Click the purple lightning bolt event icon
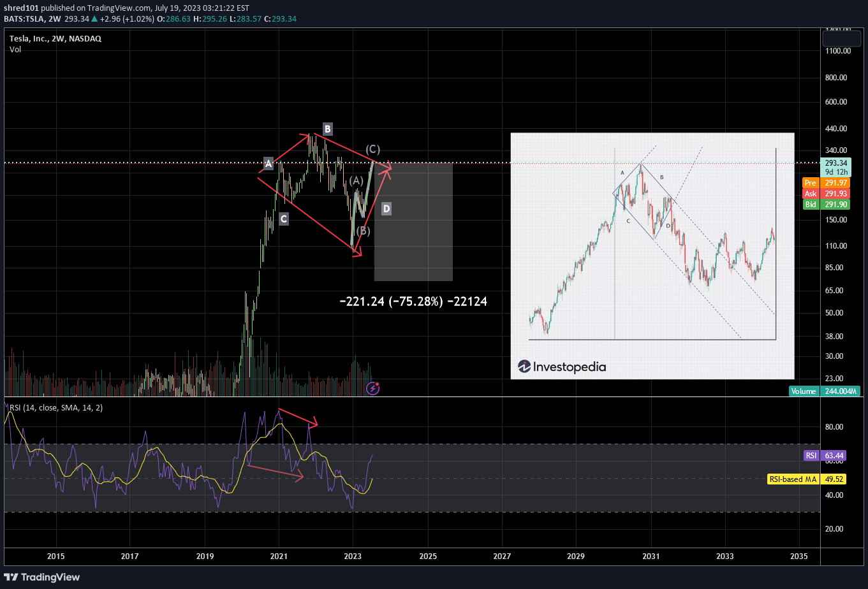Screen dimensions: 868x589 point(373,388)
